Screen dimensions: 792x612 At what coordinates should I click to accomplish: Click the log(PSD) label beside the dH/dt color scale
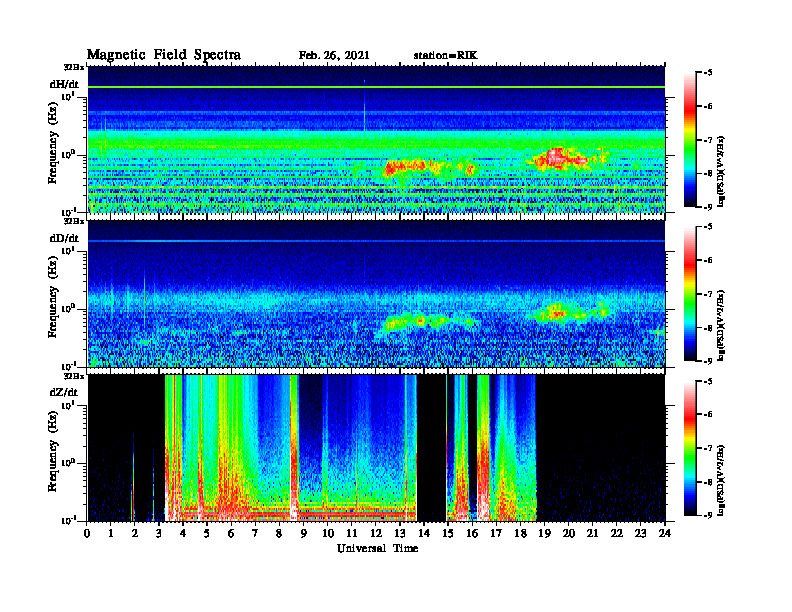pos(721,171)
